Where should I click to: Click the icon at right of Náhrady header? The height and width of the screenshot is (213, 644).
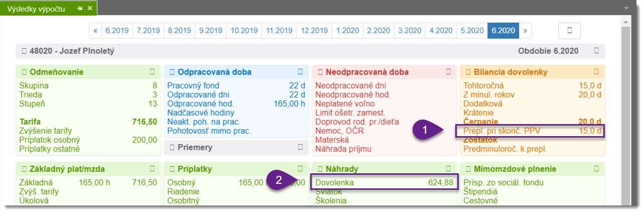coord(448,169)
